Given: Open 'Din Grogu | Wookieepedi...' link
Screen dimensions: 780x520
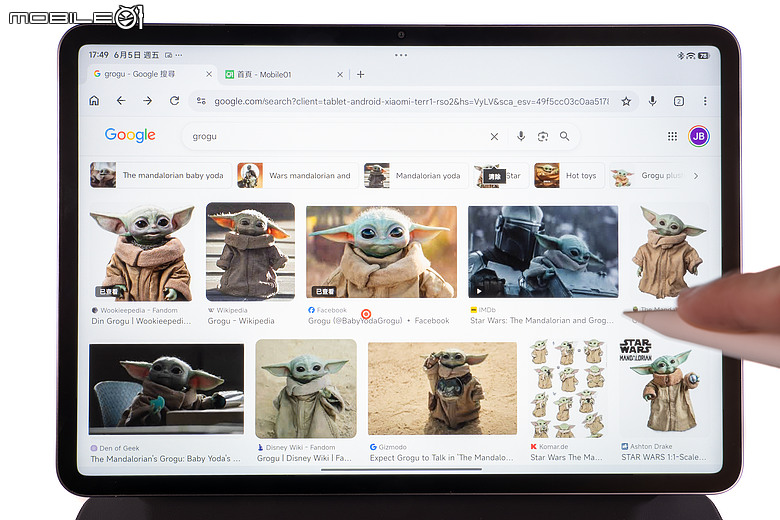Looking at the screenshot, I should (141, 321).
